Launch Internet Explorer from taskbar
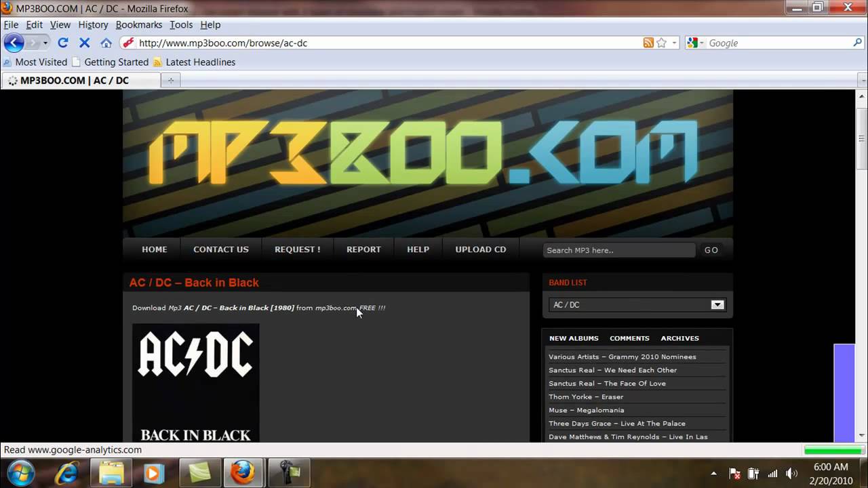This screenshot has height=488, width=868. pos(68,472)
